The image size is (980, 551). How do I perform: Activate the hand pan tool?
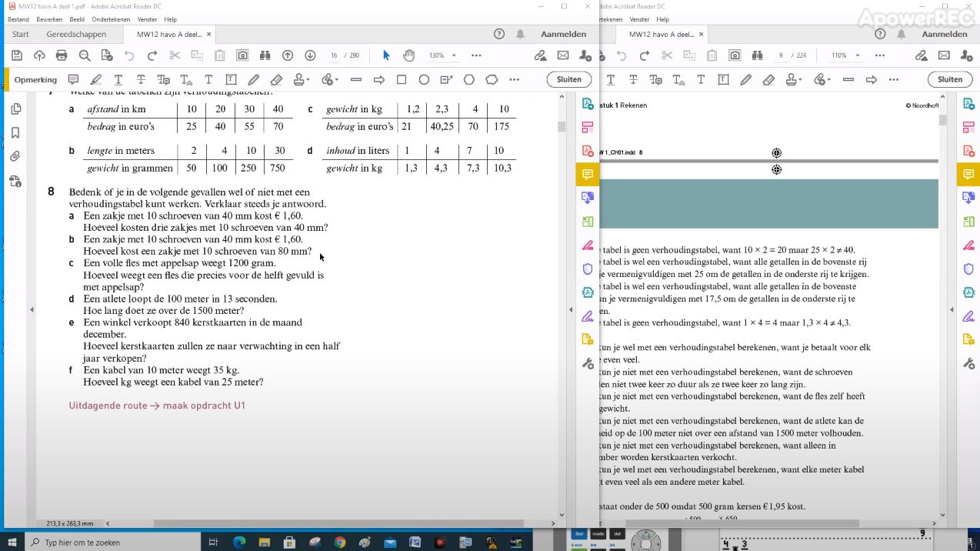click(408, 55)
